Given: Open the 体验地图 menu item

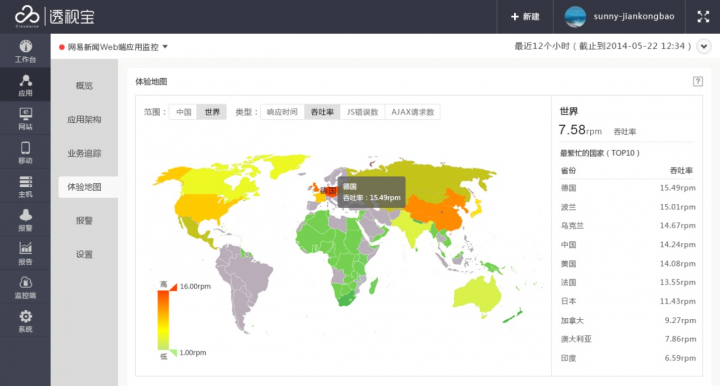Looking at the screenshot, I should (x=88, y=187).
